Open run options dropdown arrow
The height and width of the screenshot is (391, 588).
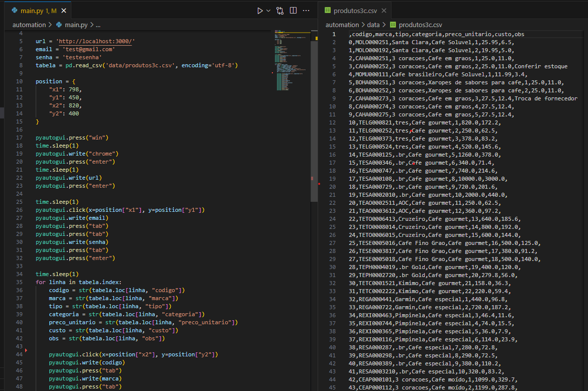(x=268, y=11)
